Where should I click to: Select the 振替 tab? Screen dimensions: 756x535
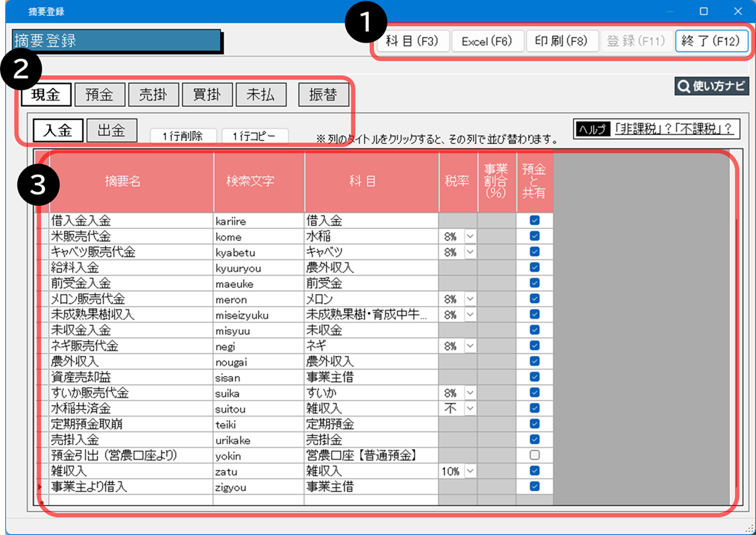click(x=322, y=95)
